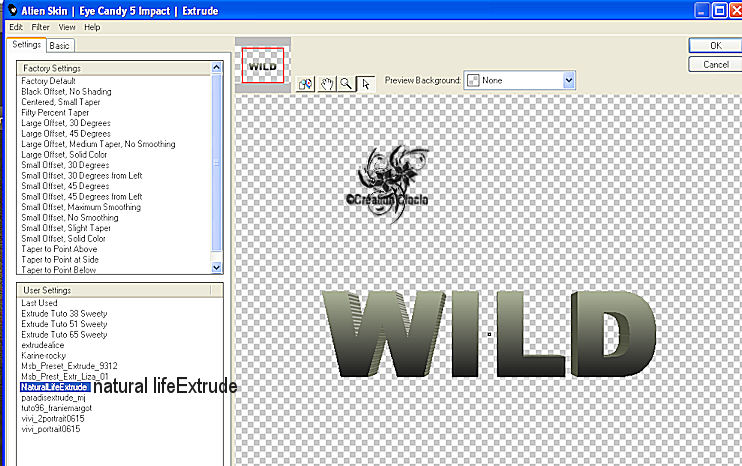This screenshot has height=466, width=742.
Task: Open the Edit menu
Action: [x=16, y=27]
